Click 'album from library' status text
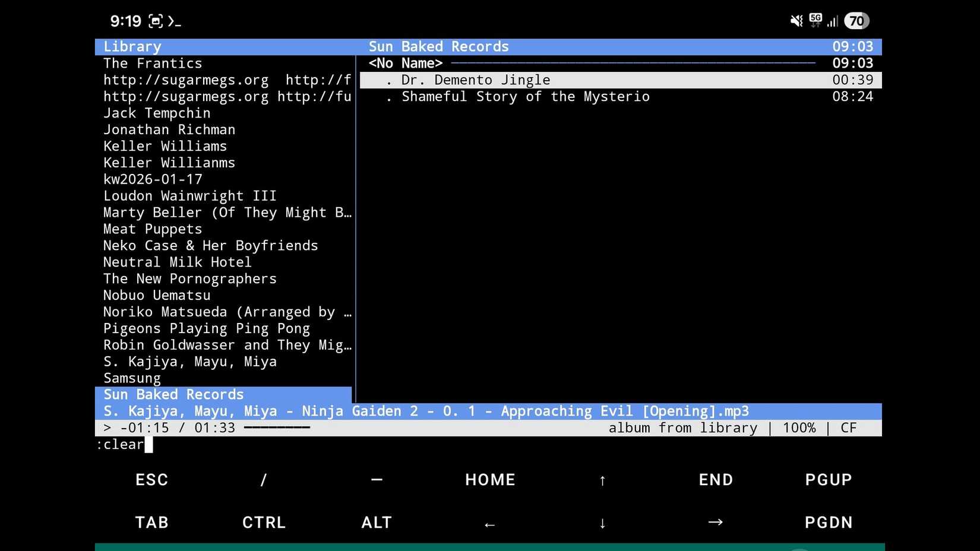Image resolution: width=980 pixels, height=551 pixels. click(683, 428)
